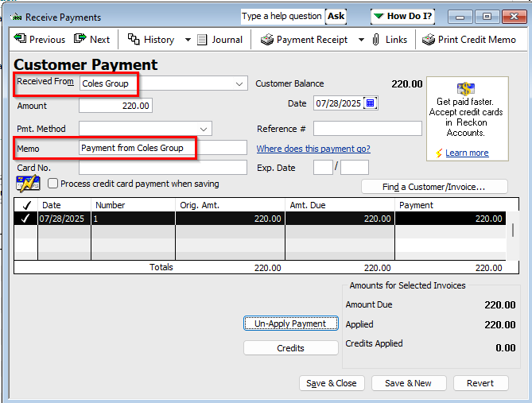Viewport: 532px width, 403px height.
Task: Click the Exp. Date month field
Action: 323,168
